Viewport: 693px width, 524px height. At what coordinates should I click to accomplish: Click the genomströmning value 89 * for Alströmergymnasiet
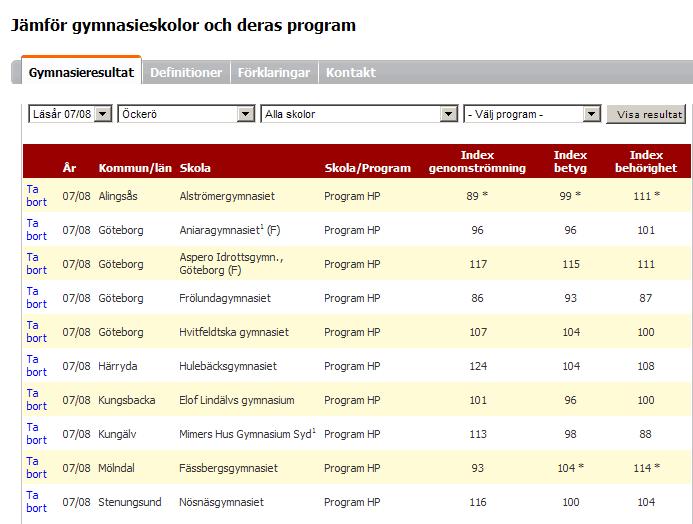[477, 196]
